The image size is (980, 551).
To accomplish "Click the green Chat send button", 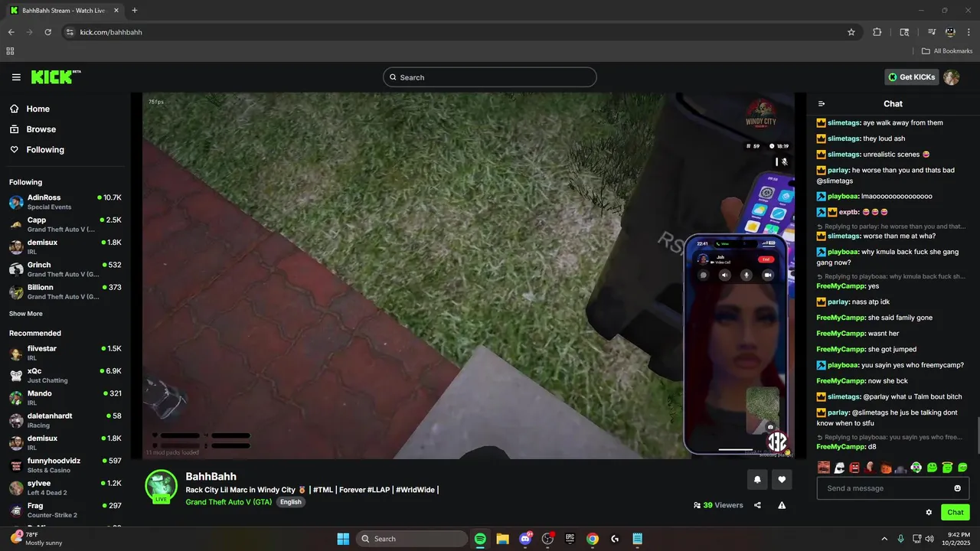I will (x=955, y=513).
